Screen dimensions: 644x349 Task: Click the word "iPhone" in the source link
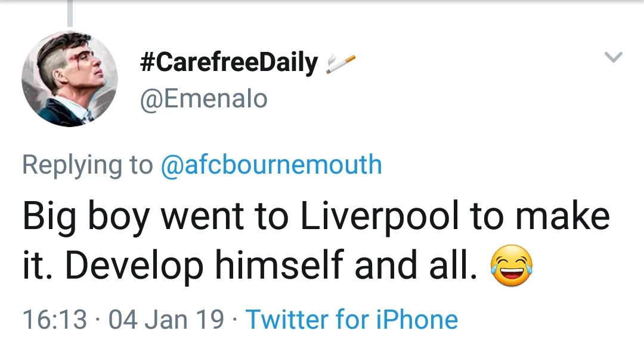[417, 320]
